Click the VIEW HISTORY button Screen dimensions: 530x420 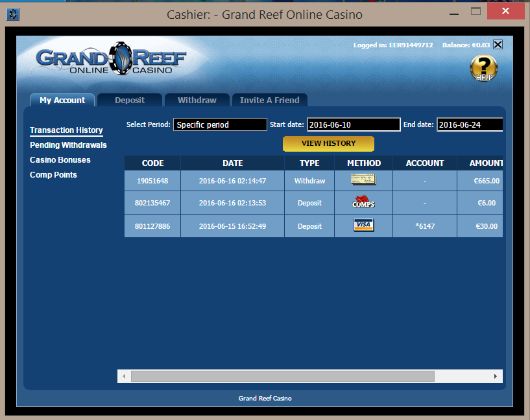(x=328, y=144)
